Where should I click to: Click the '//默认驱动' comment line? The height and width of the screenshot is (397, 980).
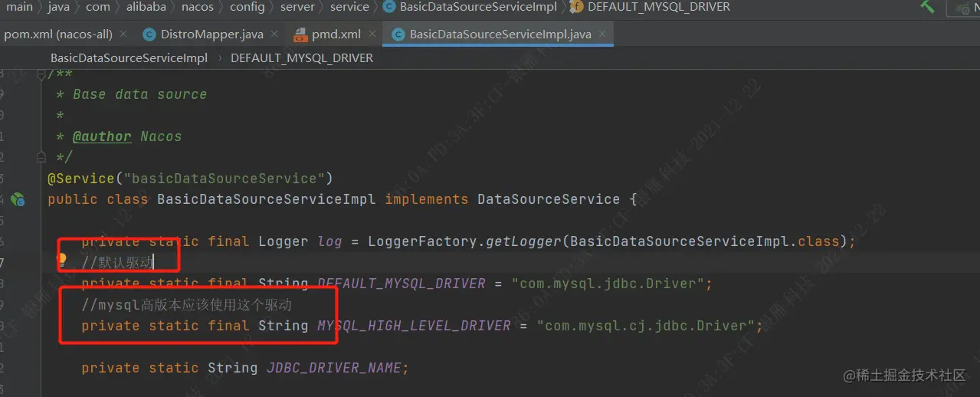tap(118, 263)
